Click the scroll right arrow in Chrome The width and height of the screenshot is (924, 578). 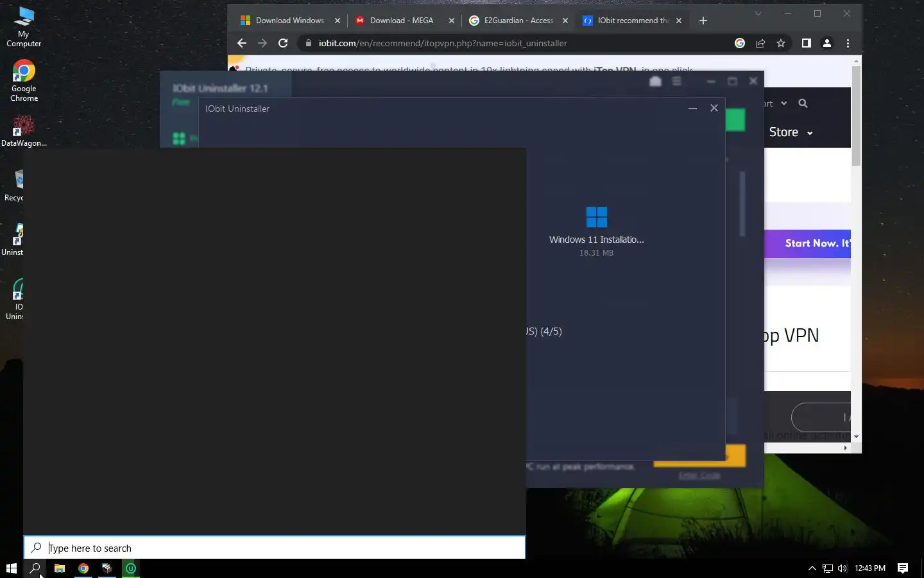[x=846, y=448]
